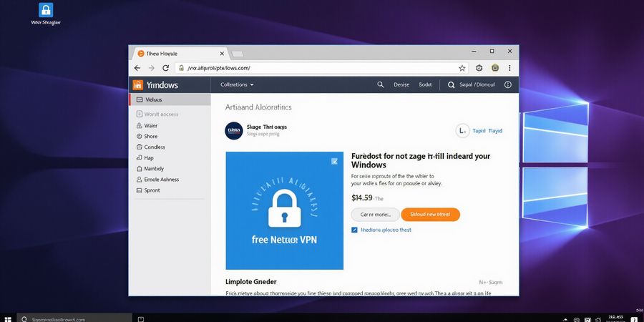Click the round publisher avatar icon
This screenshot has width=644, height=322.
[234, 131]
